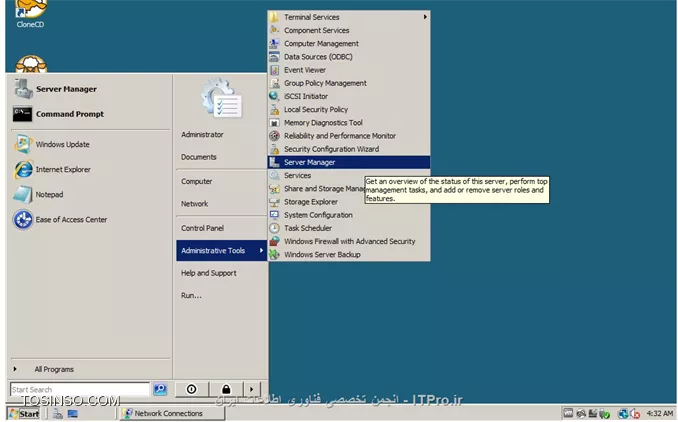The width and height of the screenshot is (678, 422).
Task: Click the lock computer button
Action: tap(226, 389)
